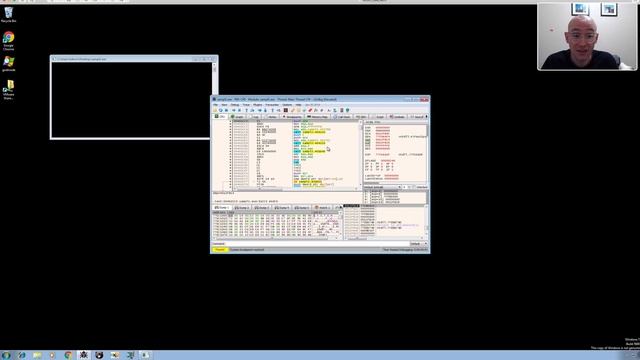Click the Pause execution toolbar icon
Viewport: 640px width, 360px height.
tap(240, 110)
